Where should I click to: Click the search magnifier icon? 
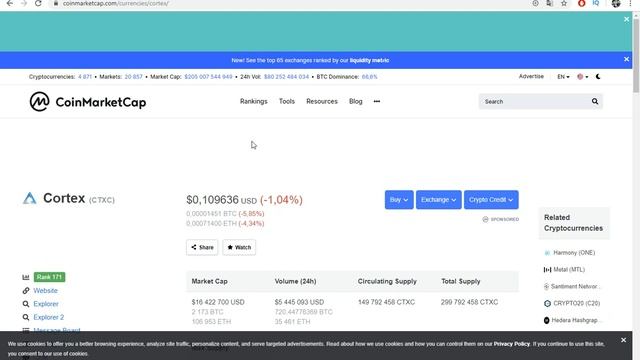click(x=595, y=102)
